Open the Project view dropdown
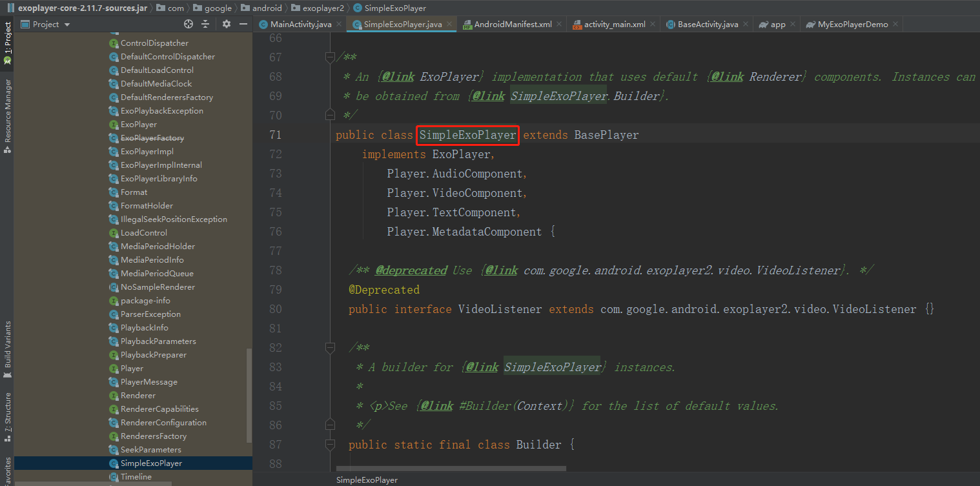980x486 pixels. click(x=46, y=25)
